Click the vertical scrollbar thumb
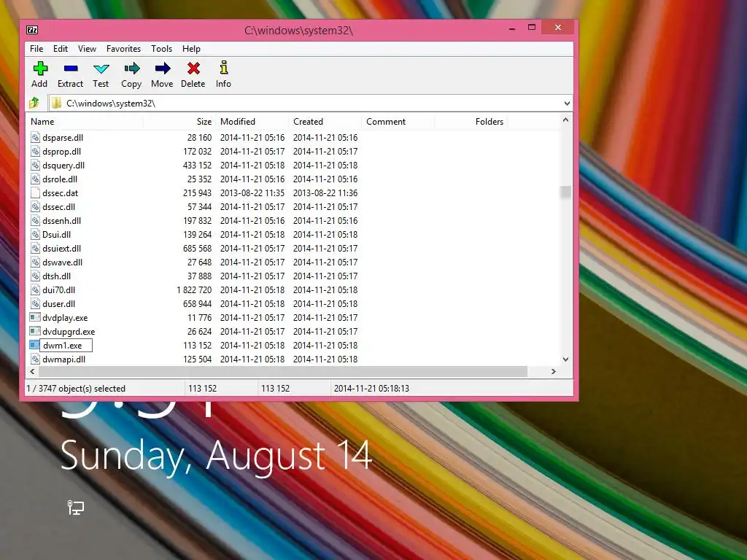This screenshot has height=560, width=747. click(565, 192)
